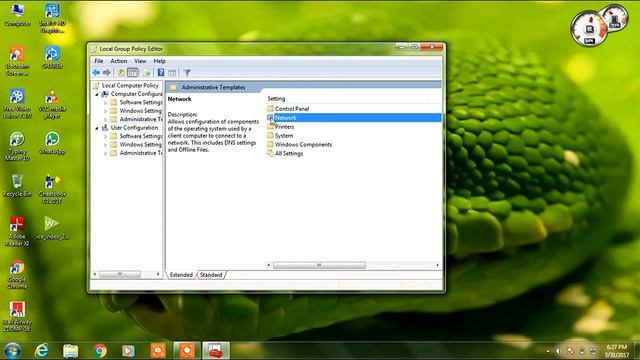Viewport: 640px width, 360px height.
Task: Click the Setting column header
Action: click(276, 99)
